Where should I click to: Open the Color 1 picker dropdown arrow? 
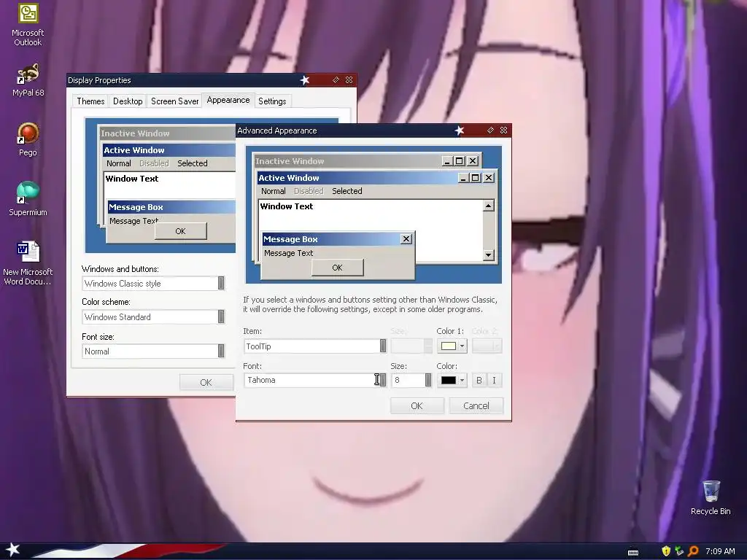(462, 346)
